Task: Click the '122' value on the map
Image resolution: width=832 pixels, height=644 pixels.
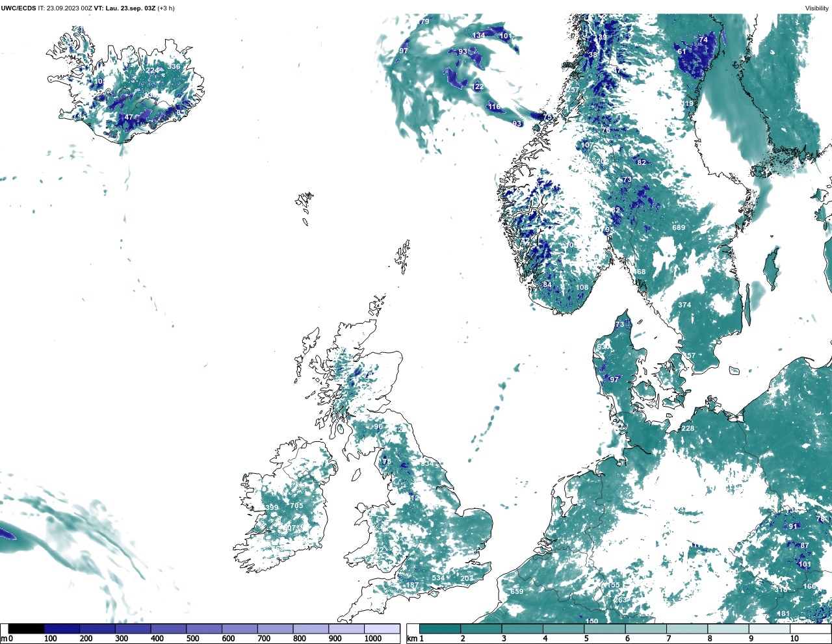Action: (x=478, y=87)
